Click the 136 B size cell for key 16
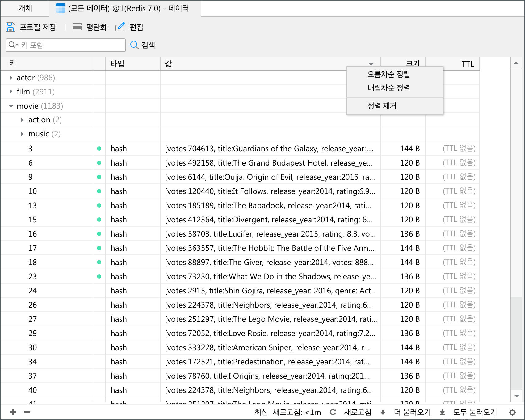 point(403,234)
